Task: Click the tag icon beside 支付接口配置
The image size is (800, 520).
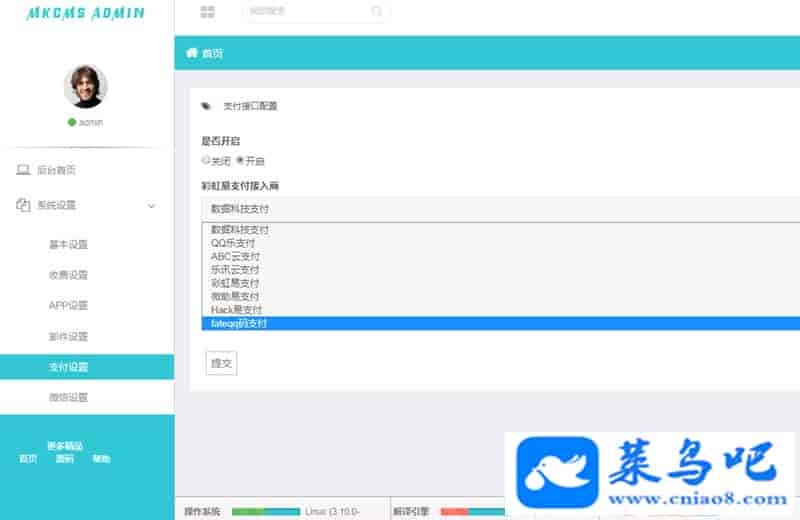Action: (x=206, y=106)
